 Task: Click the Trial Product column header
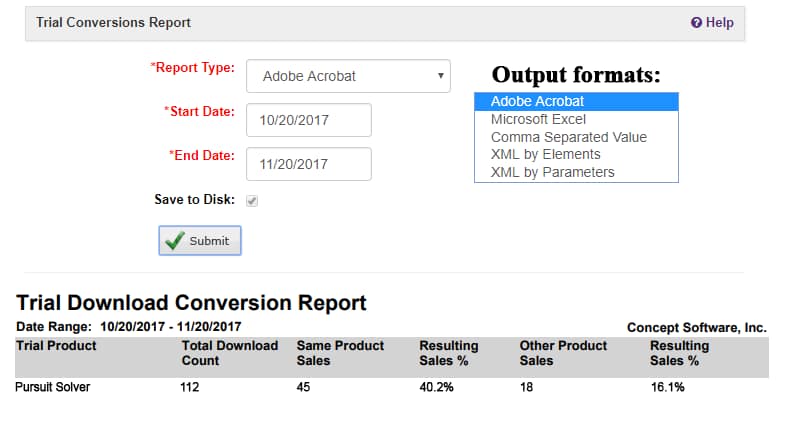coord(56,346)
